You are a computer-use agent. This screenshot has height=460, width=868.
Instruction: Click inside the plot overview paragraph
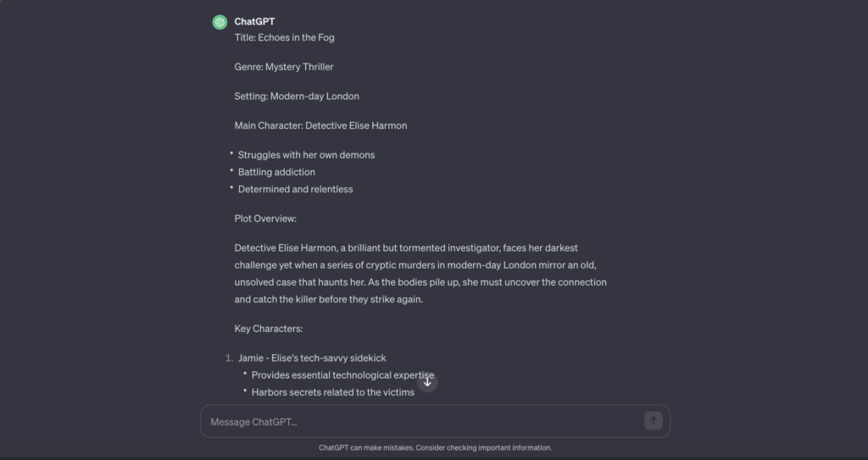(x=420, y=274)
